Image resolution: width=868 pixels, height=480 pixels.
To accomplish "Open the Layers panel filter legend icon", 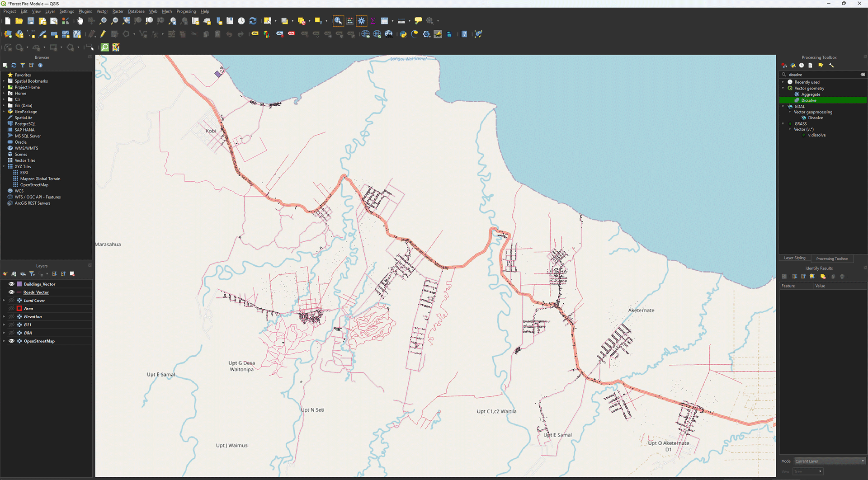I will pyautogui.click(x=32, y=274).
